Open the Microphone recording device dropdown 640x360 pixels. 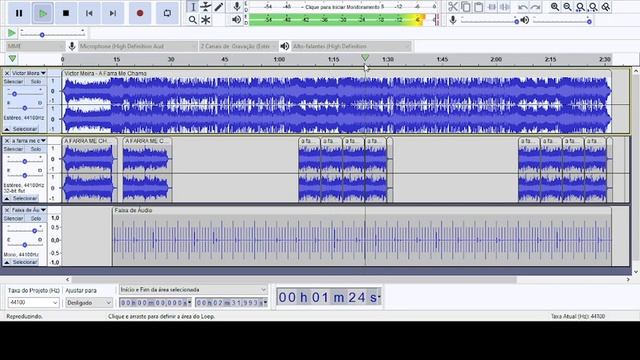pos(138,46)
